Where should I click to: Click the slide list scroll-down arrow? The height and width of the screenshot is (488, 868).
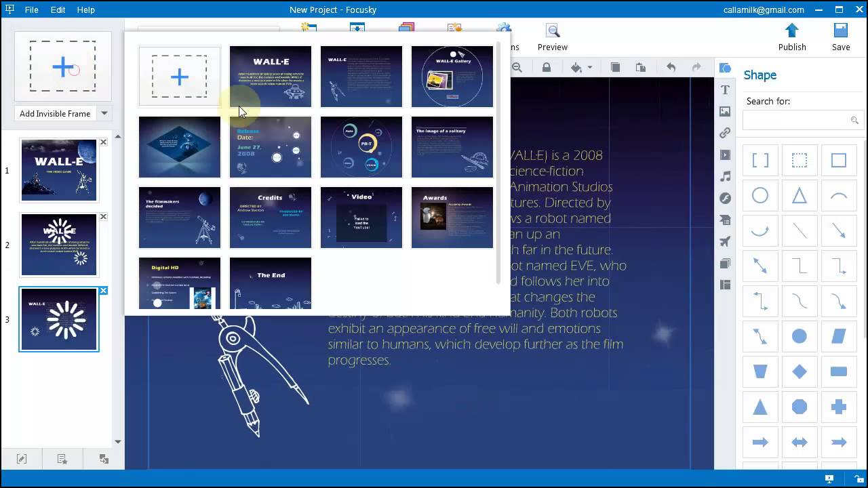pos(118,442)
